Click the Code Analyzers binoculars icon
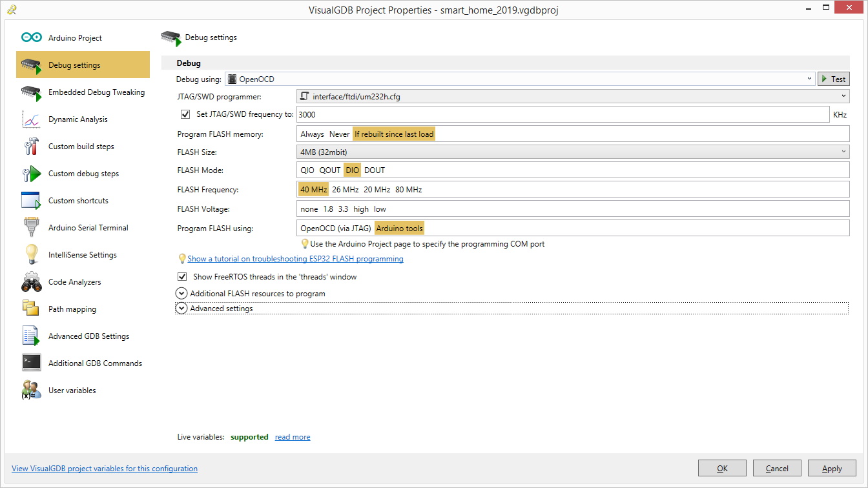 point(32,282)
